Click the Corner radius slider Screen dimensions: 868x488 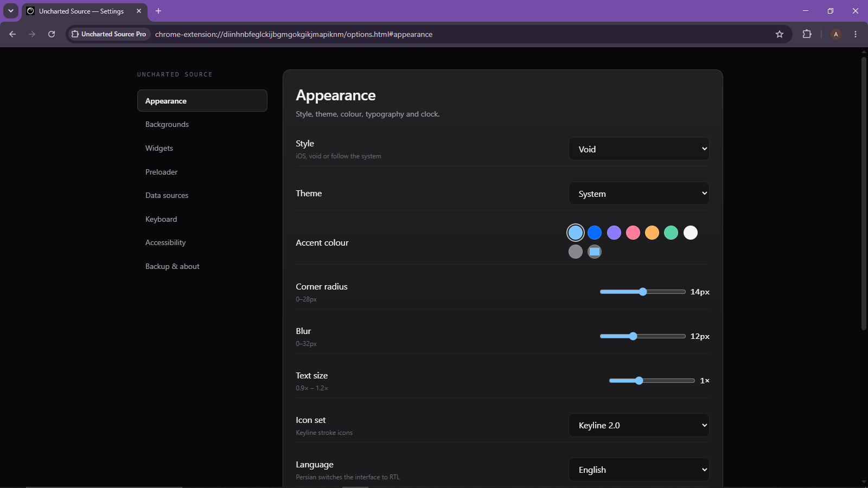pos(643,292)
